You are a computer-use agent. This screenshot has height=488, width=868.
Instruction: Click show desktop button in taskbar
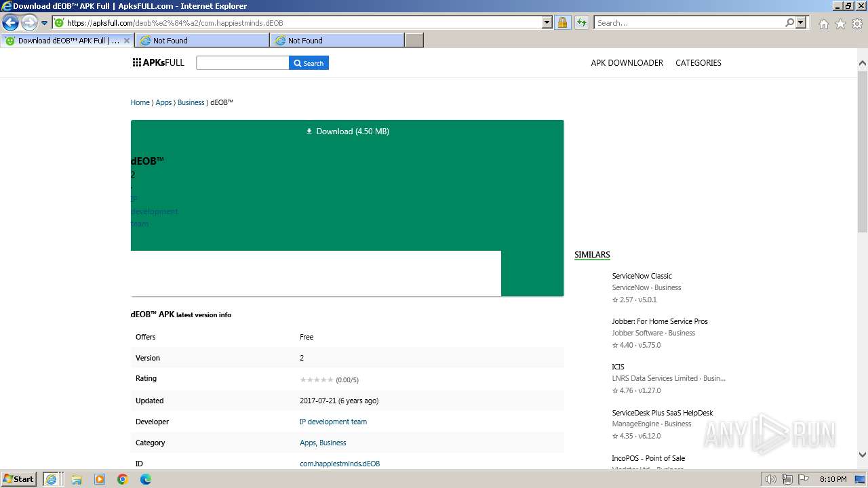[860, 479]
